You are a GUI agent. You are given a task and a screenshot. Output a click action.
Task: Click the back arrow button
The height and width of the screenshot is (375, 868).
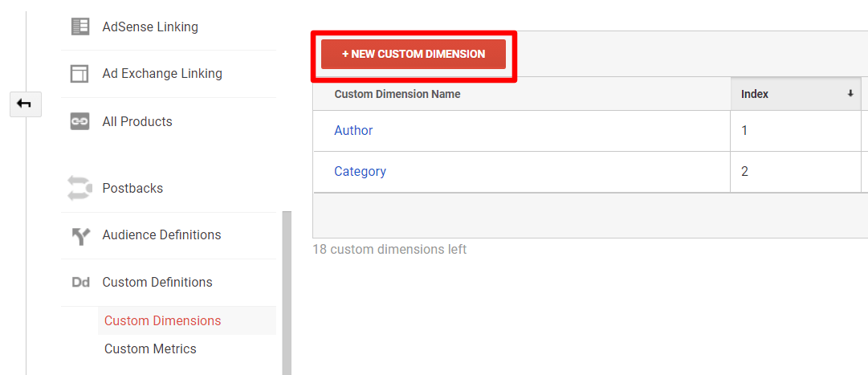(x=26, y=104)
